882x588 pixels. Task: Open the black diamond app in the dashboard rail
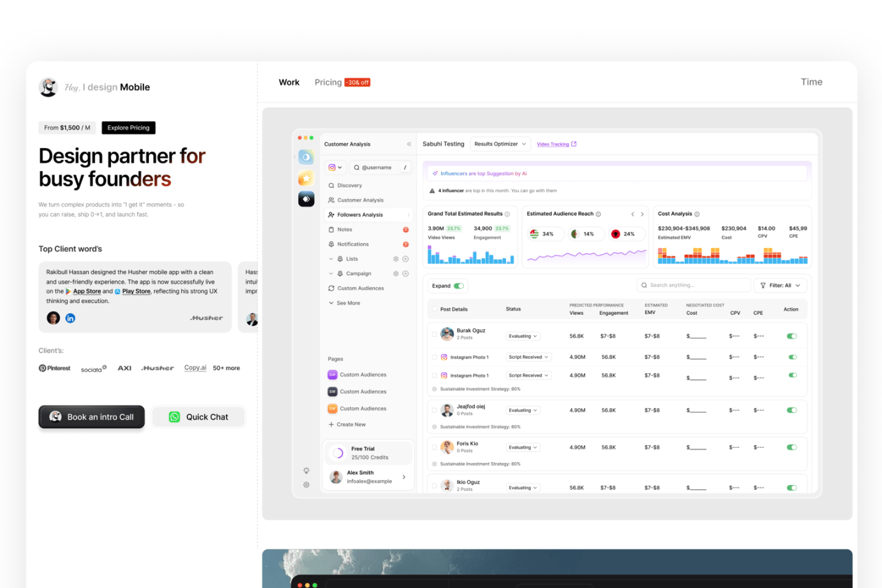click(x=306, y=199)
